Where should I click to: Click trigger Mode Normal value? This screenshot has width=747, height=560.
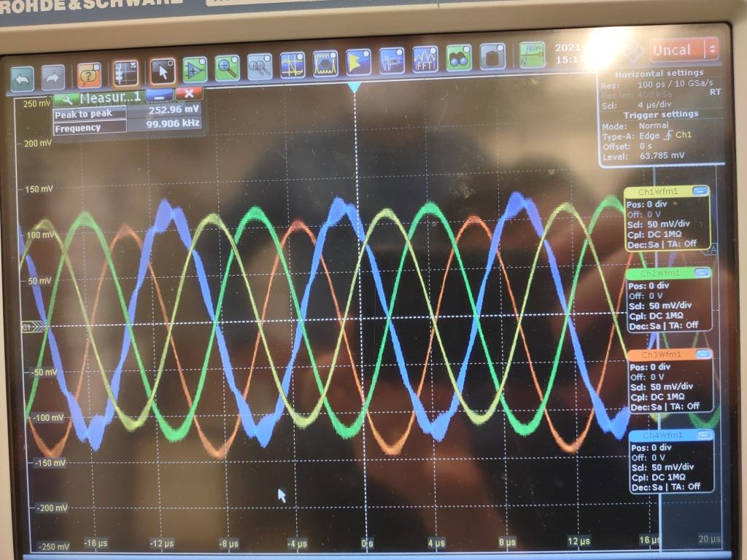653,125
